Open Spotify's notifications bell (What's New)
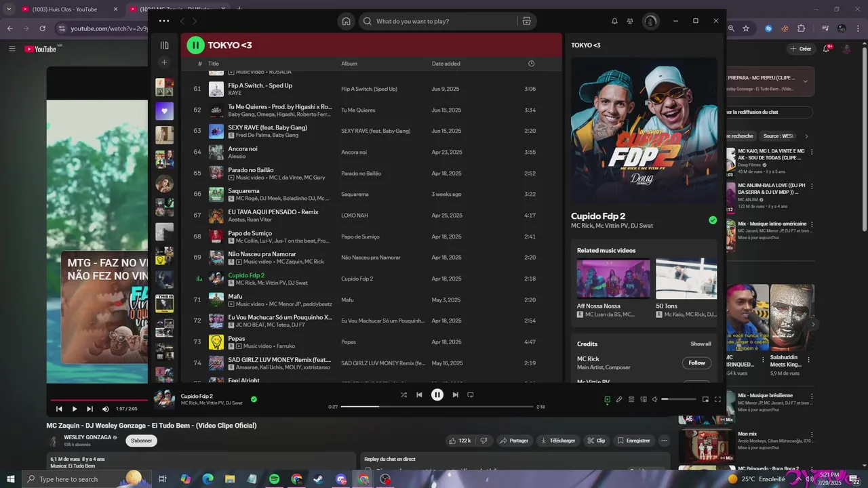Screen dimensions: 868x488 point(614,21)
